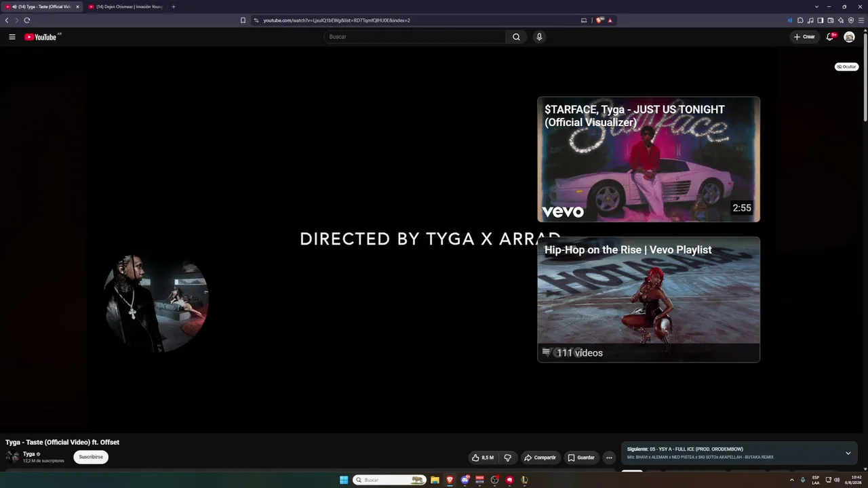
Task: Open YouTube notifications bell
Action: point(829,37)
